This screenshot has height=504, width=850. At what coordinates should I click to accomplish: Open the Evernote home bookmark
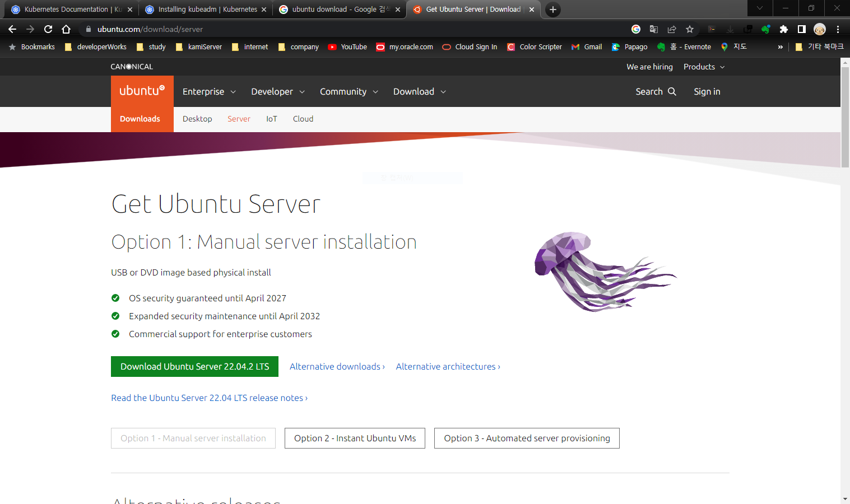(684, 47)
